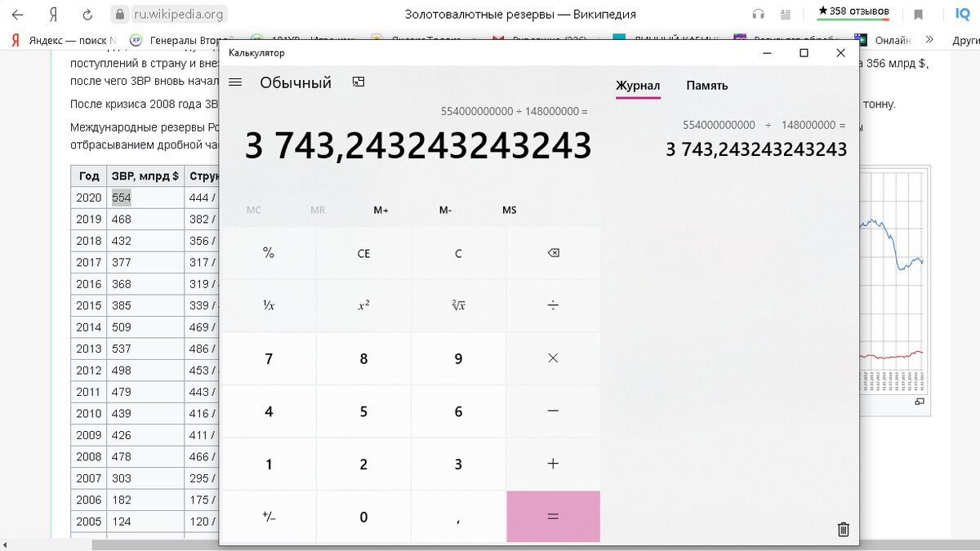
Task: Reload the page in browser
Action: [x=87, y=14]
